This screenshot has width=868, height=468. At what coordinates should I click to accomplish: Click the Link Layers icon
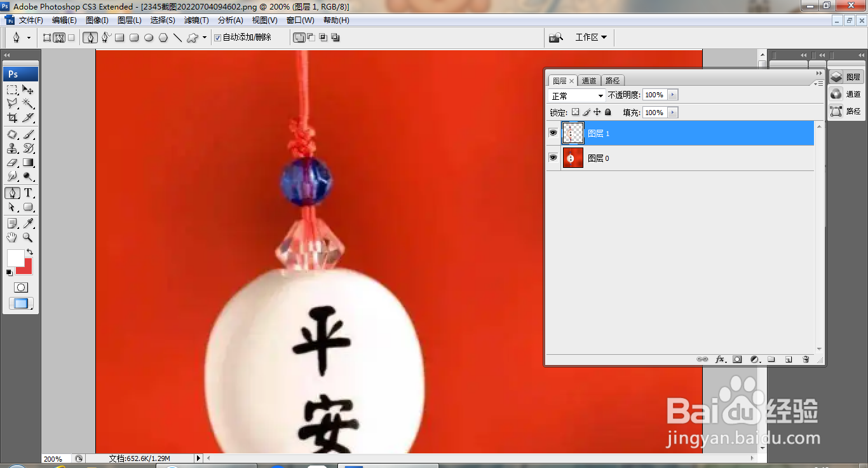tap(702, 359)
